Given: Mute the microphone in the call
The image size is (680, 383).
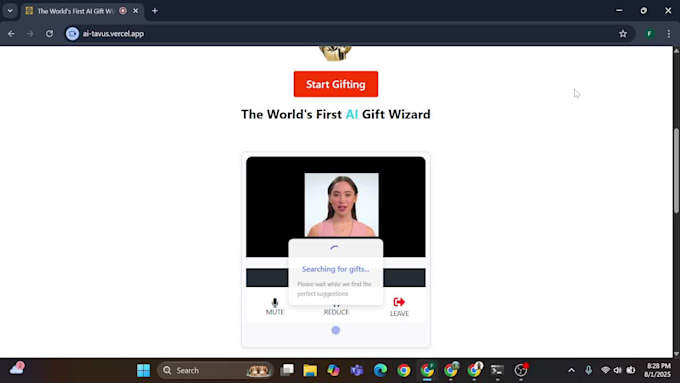Looking at the screenshot, I should click(x=275, y=307).
